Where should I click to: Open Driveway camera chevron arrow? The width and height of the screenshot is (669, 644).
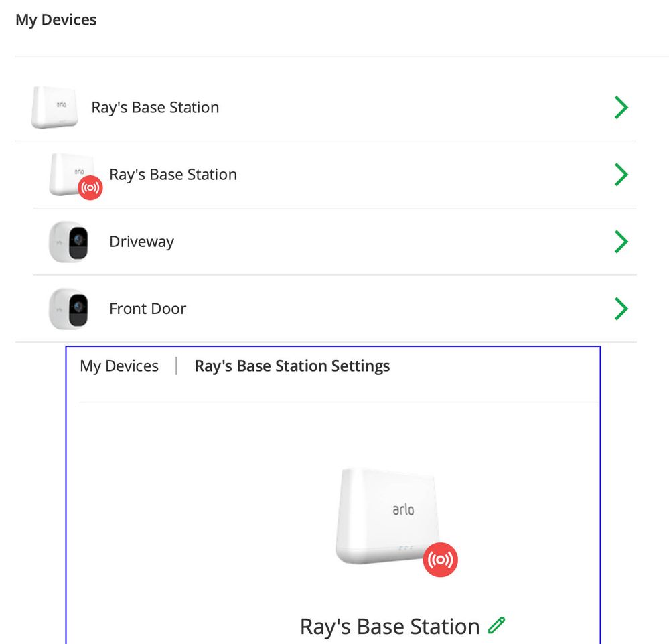coord(621,242)
